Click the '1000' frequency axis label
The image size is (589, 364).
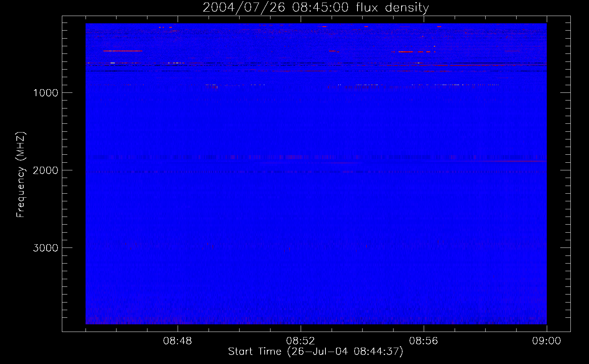(46, 93)
